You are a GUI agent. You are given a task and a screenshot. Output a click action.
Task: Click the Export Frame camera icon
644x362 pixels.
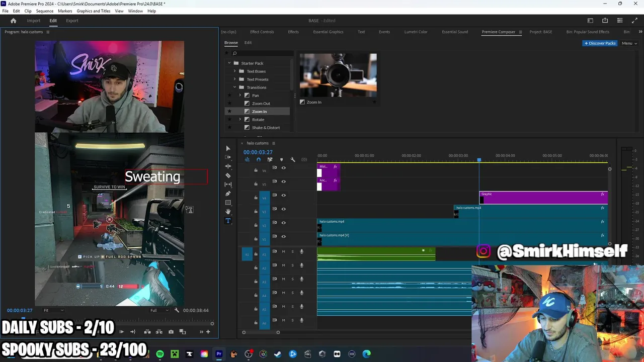tap(171, 332)
